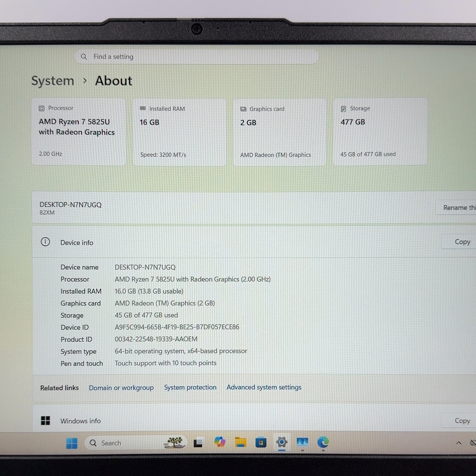Viewport: 476px width, 476px height.
Task: Click the Device name value in Device info
Action: [x=145, y=267]
